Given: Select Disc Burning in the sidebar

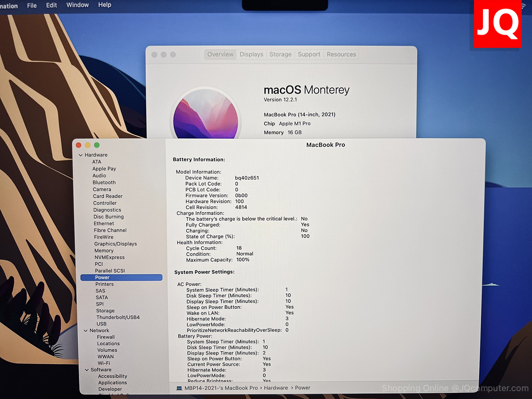Looking at the screenshot, I should click(x=109, y=217).
